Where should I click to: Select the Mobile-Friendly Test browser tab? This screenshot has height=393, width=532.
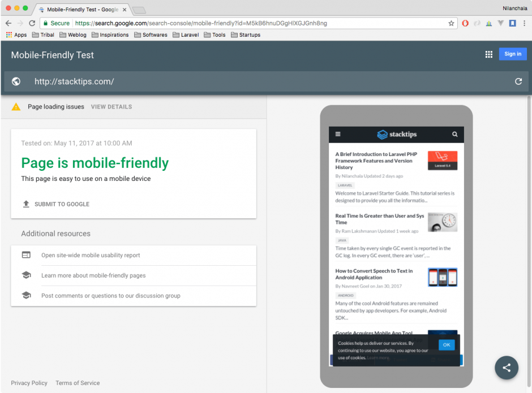coord(82,10)
